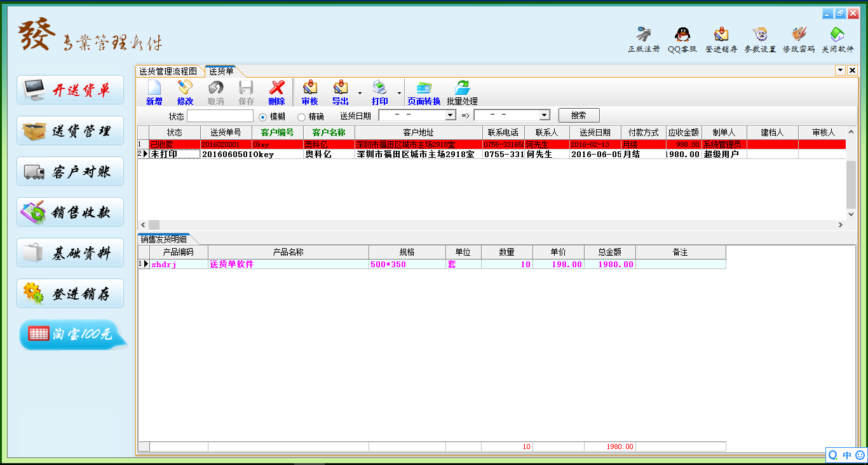Image resolution: width=868 pixels, height=465 pixels.
Task: Expand the 打印 print dropdown arrow
Action: (x=399, y=94)
